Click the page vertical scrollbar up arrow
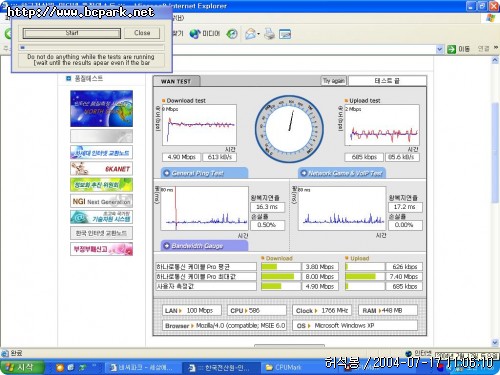This screenshot has width=500, height=375. (x=495, y=60)
